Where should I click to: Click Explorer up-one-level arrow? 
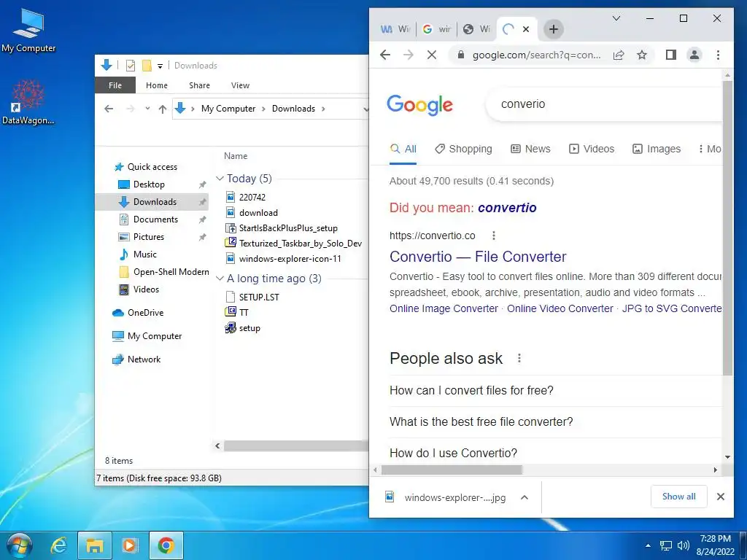(x=163, y=109)
